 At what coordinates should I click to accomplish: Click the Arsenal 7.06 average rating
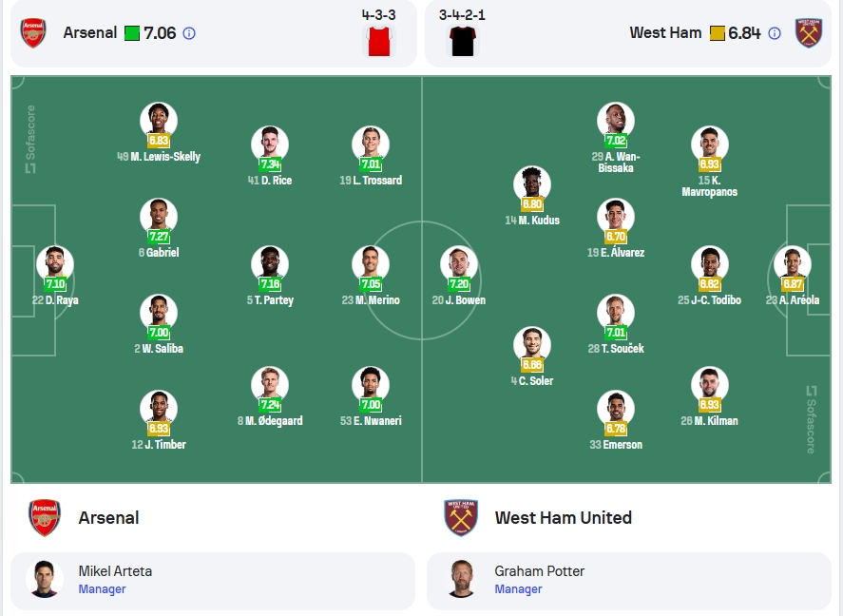coord(160,33)
